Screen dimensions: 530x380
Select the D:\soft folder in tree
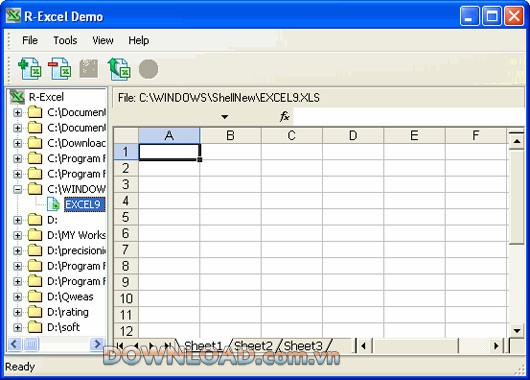[x=64, y=327]
